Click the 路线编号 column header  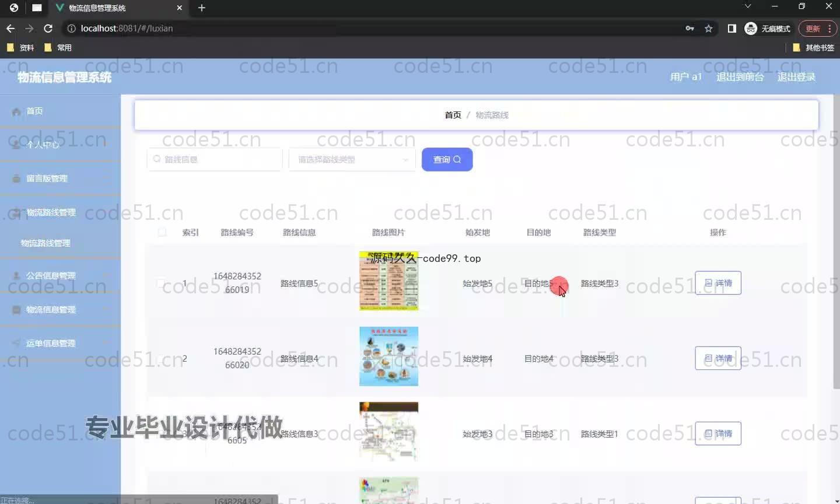[237, 232]
